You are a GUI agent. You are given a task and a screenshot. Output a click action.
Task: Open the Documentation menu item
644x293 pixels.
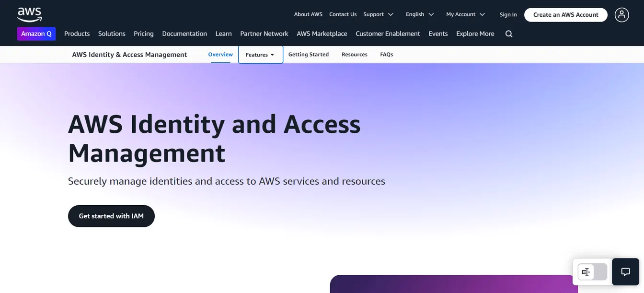[184, 34]
